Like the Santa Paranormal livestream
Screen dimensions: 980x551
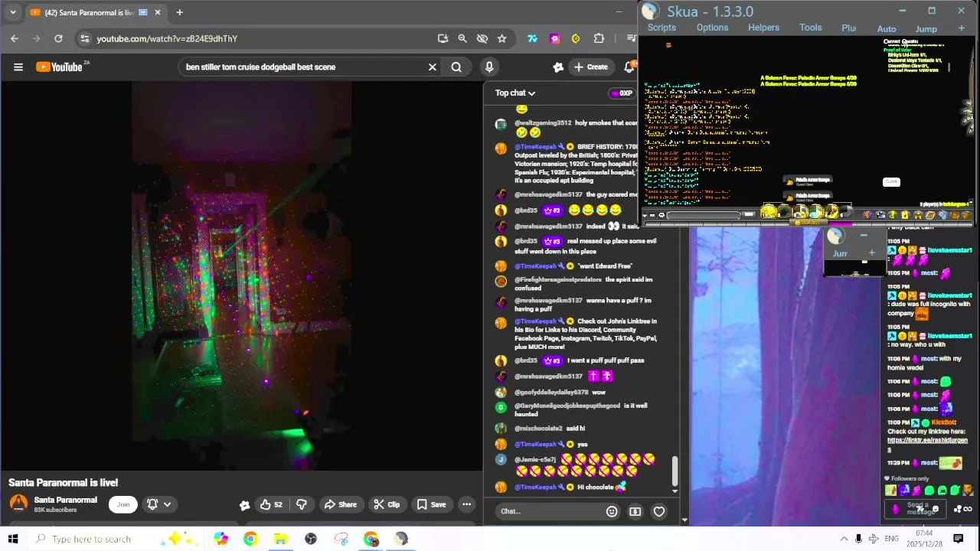(271, 504)
